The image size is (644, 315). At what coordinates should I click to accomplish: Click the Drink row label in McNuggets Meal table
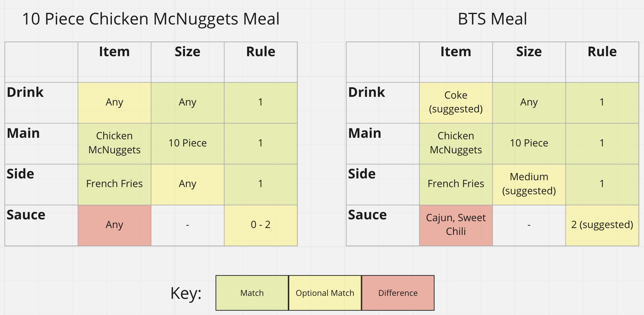pyautogui.click(x=25, y=92)
